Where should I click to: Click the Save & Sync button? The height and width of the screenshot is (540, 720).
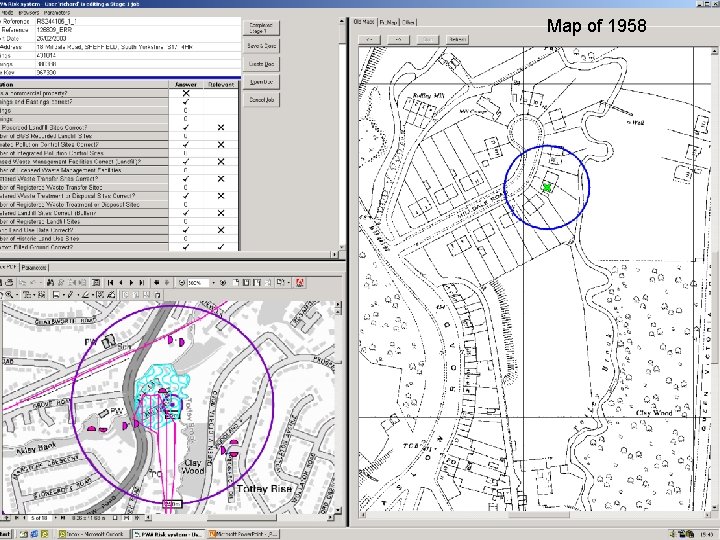tap(261, 46)
